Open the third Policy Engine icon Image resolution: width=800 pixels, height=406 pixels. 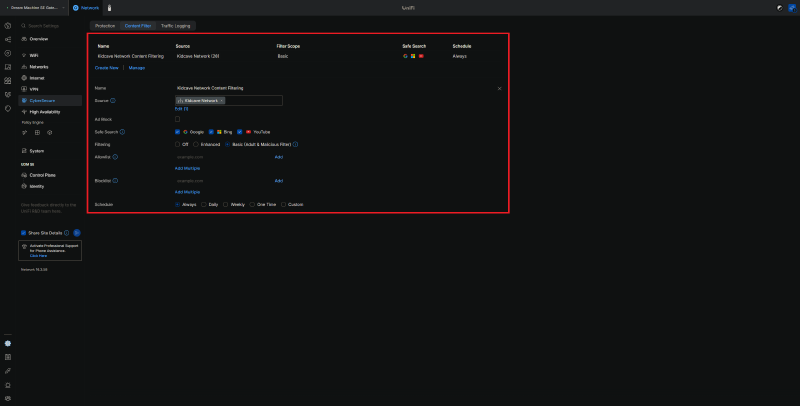click(49, 133)
